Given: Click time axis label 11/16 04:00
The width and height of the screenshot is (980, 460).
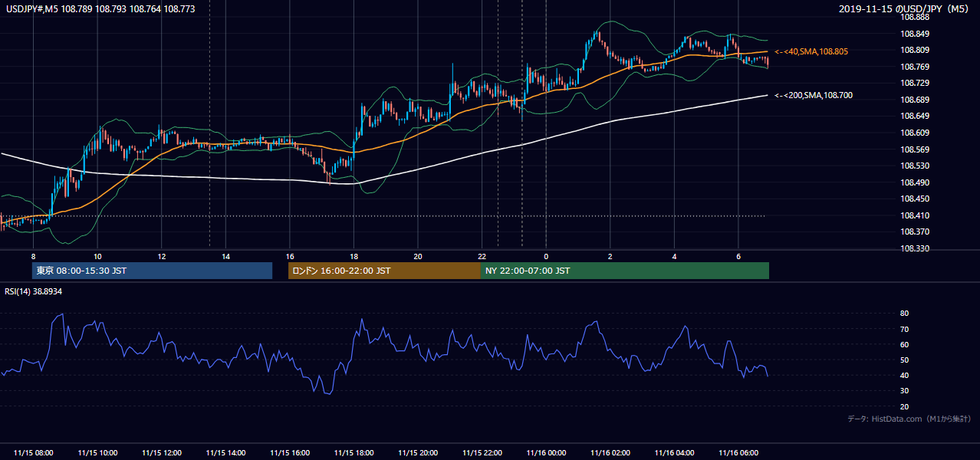Looking at the screenshot, I should pos(674,453).
